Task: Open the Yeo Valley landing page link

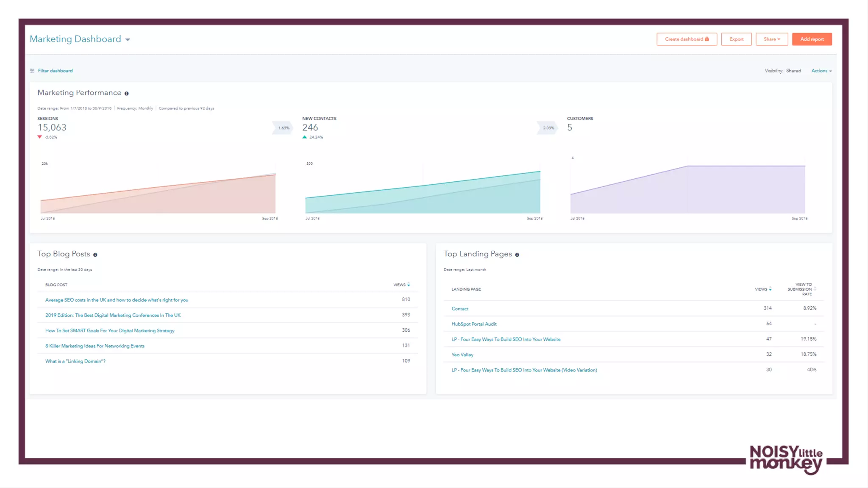Action: [462, 355]
